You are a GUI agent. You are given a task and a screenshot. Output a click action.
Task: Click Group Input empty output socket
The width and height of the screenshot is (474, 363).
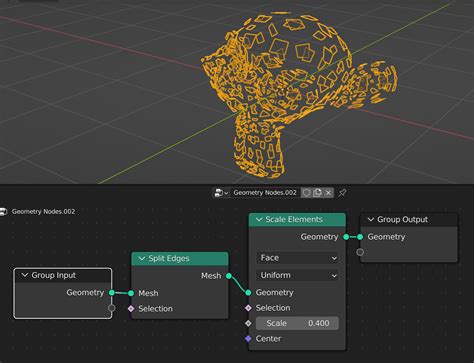[x=112, y=308]
